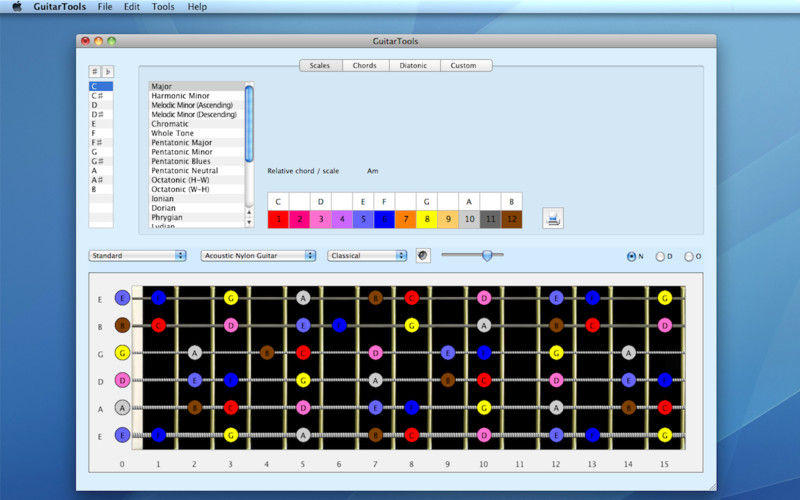This screenshot has width=800, height=500.
Task: Click gray A note at fret 2, G string
Action: click(x=194, y=353)
